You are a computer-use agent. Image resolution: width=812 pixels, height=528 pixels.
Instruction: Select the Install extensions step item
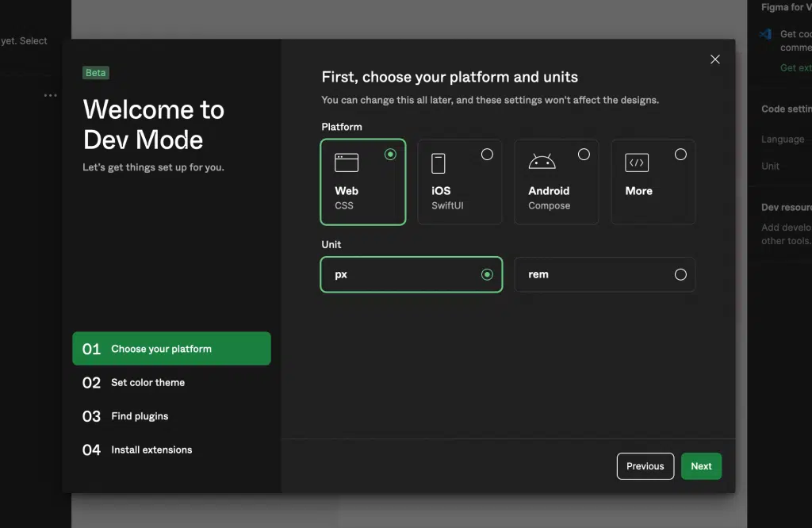[151, 450]
